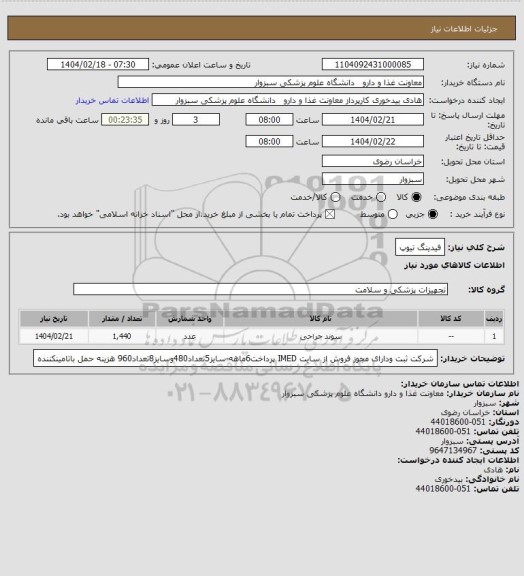The width and height of the screenshot is (524, 576).
Task: Click the heading اطلاعات تماس سازمان خریدار
Action: [x=460, y=384]
